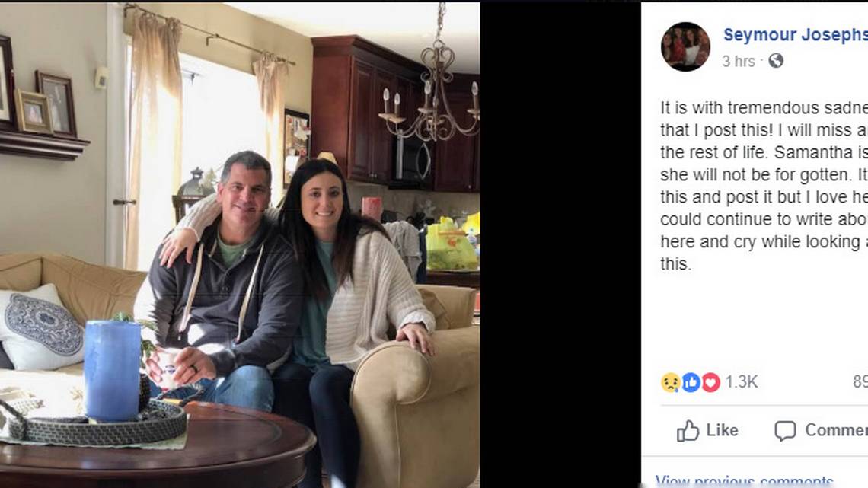Screen dimensions: 868x488
Task: Click the sad face reaction emoji
Action: pyautogui.click(x=670, y=382)
